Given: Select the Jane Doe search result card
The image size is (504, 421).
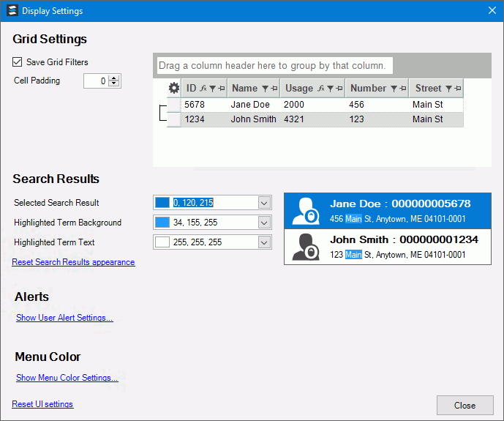Looking at the screenshot, I should point(388,211).
